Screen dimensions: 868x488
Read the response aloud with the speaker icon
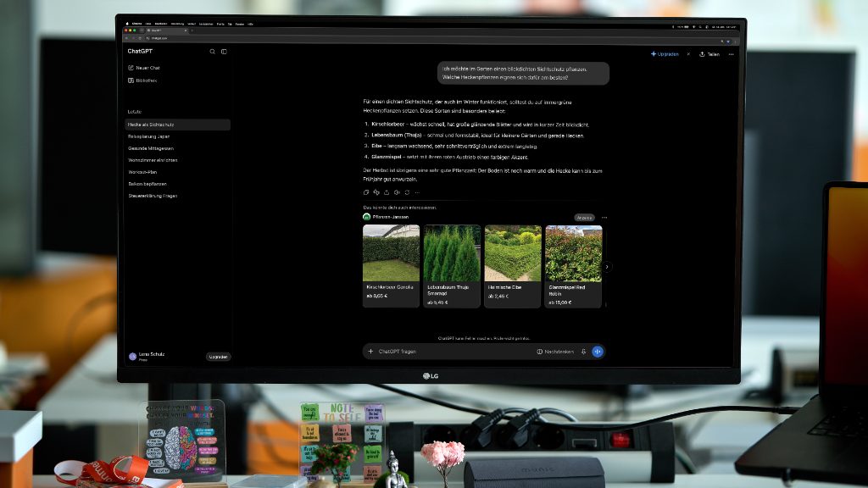[397, 192]
